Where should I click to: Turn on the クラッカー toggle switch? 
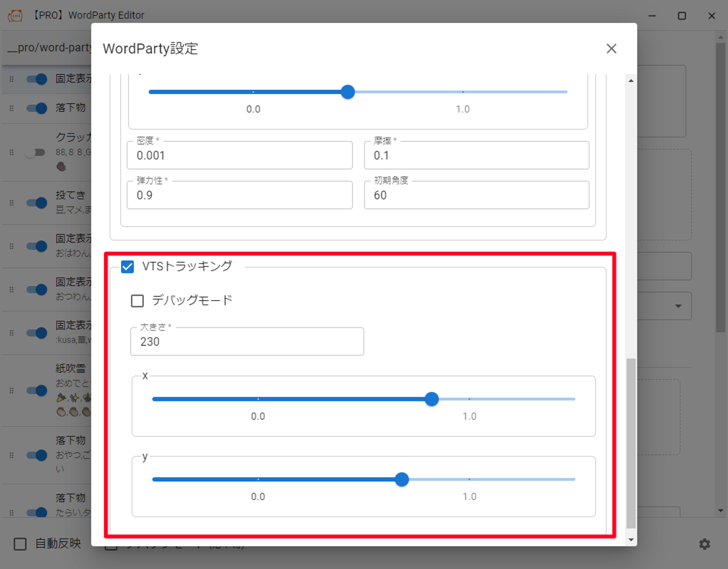coord(35,152)
